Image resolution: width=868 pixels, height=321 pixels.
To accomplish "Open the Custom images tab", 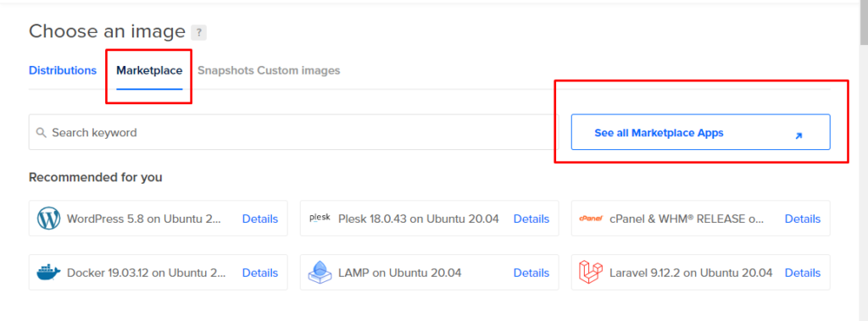I will [x=298, y=70].
